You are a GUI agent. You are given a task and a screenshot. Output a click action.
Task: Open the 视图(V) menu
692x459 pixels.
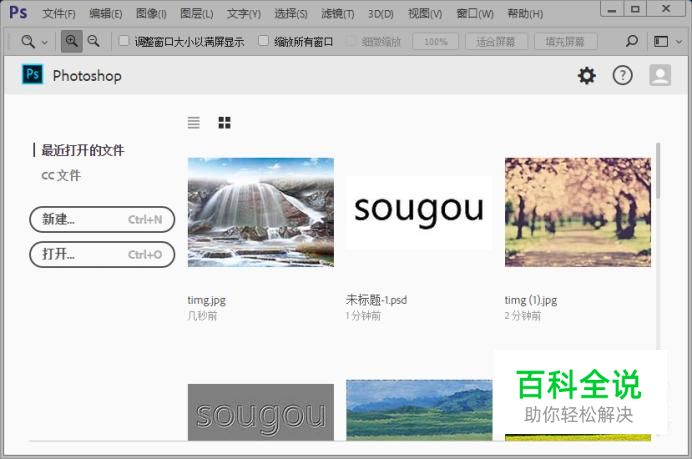(425, 14)
